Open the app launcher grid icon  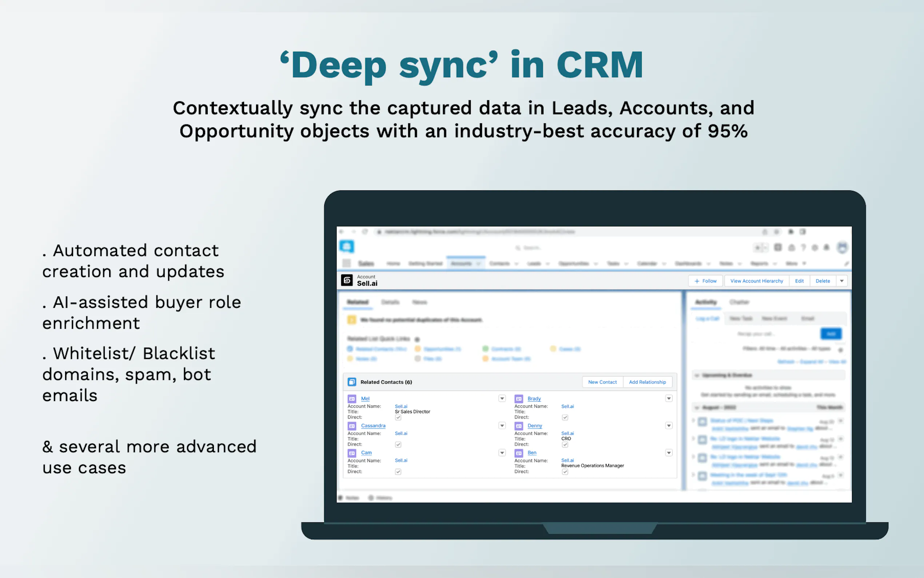pyautogui.click(x=346, y=263)
